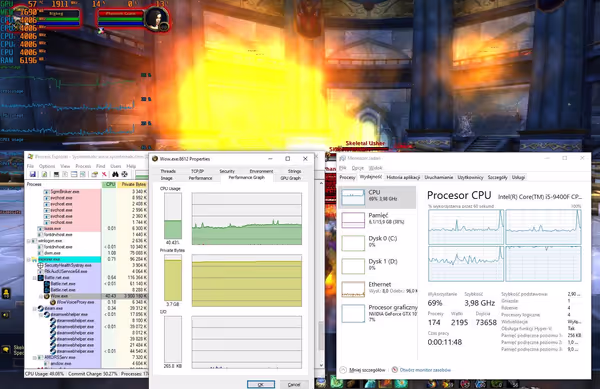Open the Find menu in Process Explorer

100,166
